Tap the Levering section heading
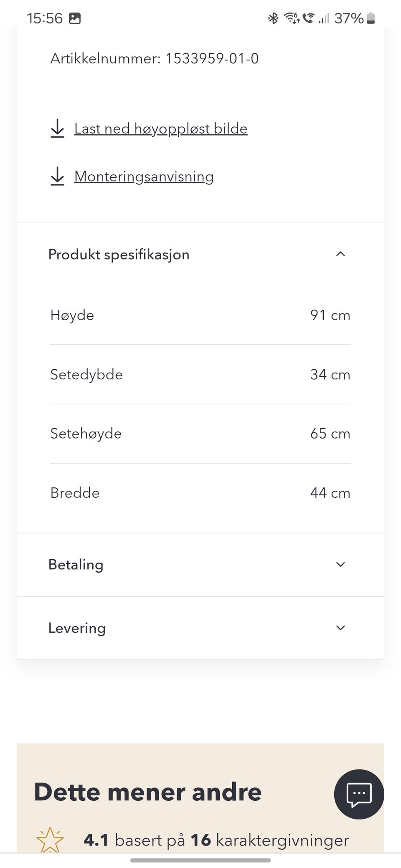 (x=77, y=628)
